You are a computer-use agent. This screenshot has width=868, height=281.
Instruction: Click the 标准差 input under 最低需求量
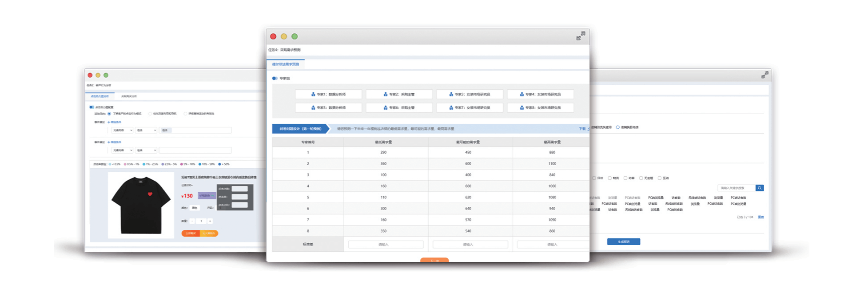click(x=386, y=245)
